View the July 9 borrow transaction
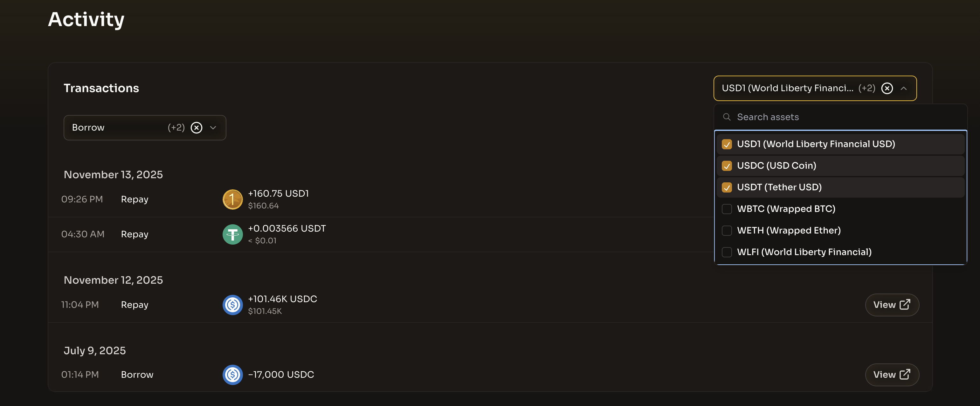This screenshot has width=980, height=406. pos(892,375)
